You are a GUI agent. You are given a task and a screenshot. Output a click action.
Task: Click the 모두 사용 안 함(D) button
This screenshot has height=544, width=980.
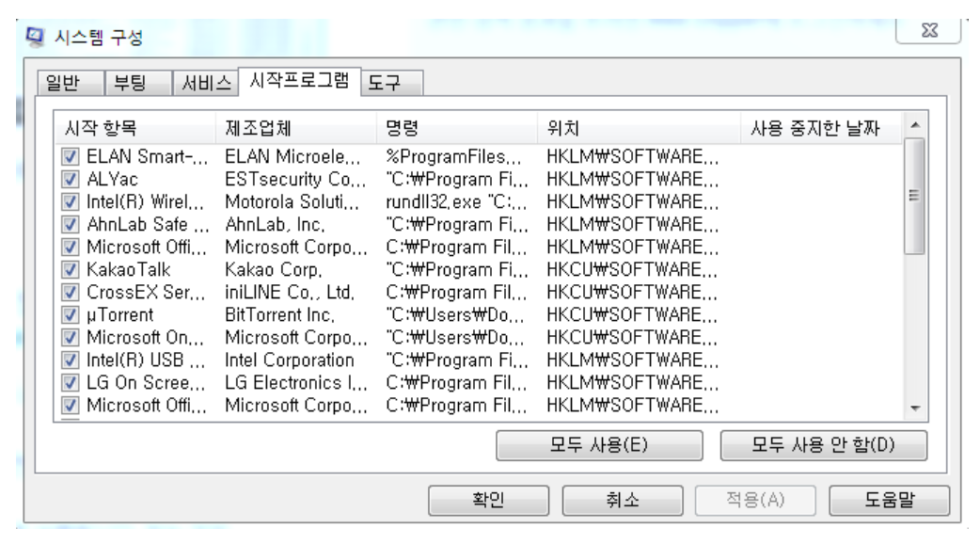tap(823, 445)
